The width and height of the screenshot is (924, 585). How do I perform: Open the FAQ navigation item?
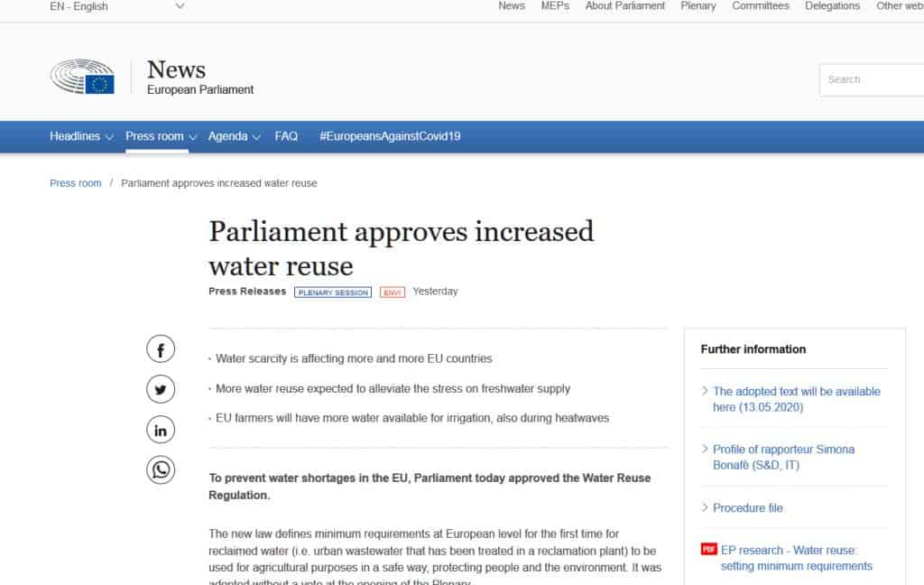tap(286, 136)
